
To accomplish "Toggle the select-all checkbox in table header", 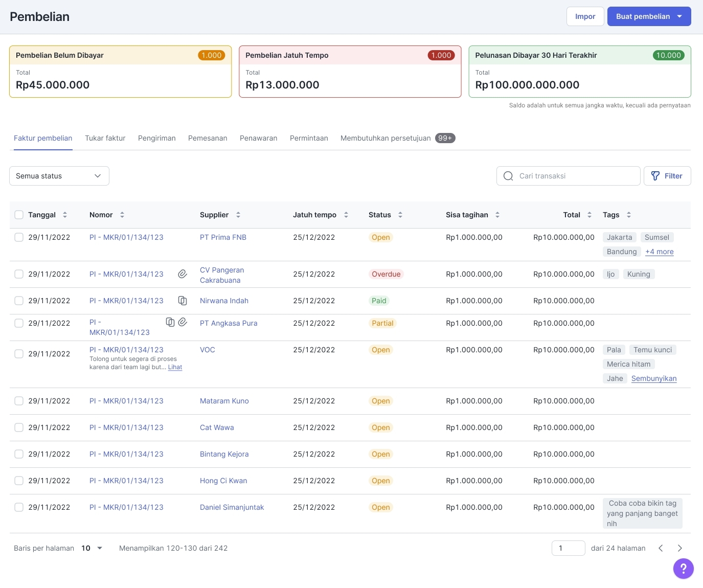I will coord(19,215).
